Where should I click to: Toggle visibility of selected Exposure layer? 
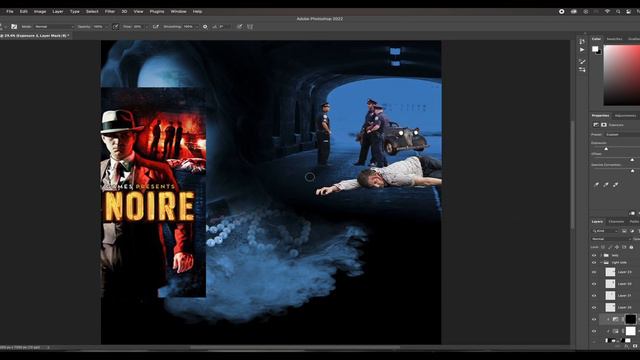594,319
